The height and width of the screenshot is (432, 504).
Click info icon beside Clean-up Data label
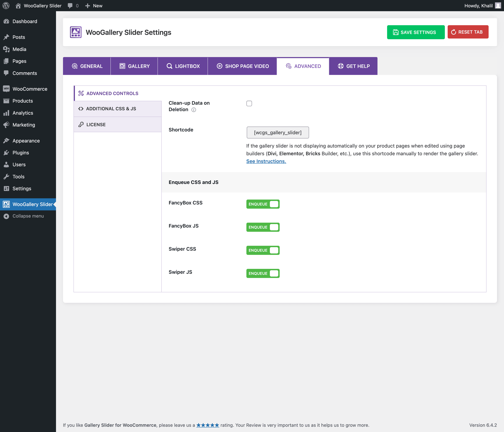194,110
